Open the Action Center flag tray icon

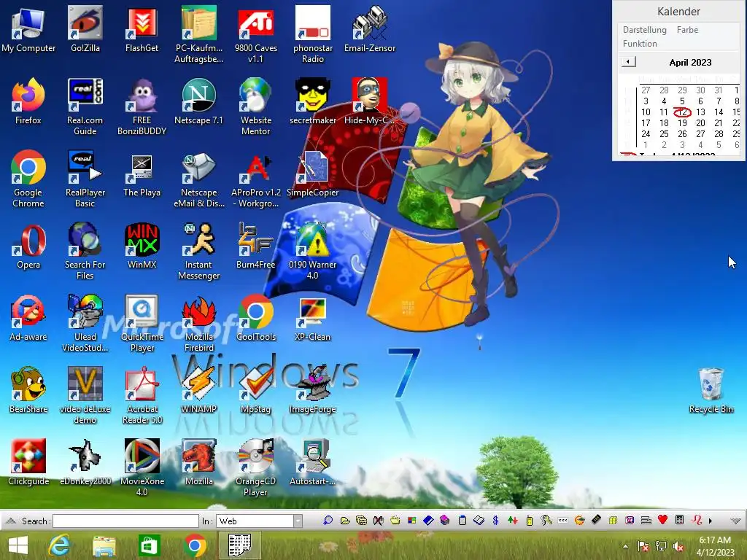[643, 546]
